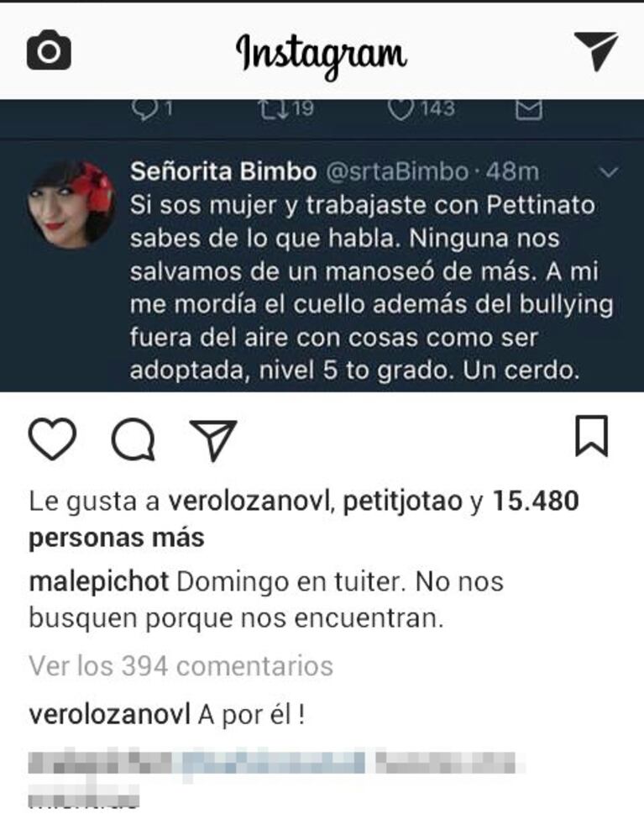Open direct messages paper plane icon
644x830 pixels.
point(596,50)
